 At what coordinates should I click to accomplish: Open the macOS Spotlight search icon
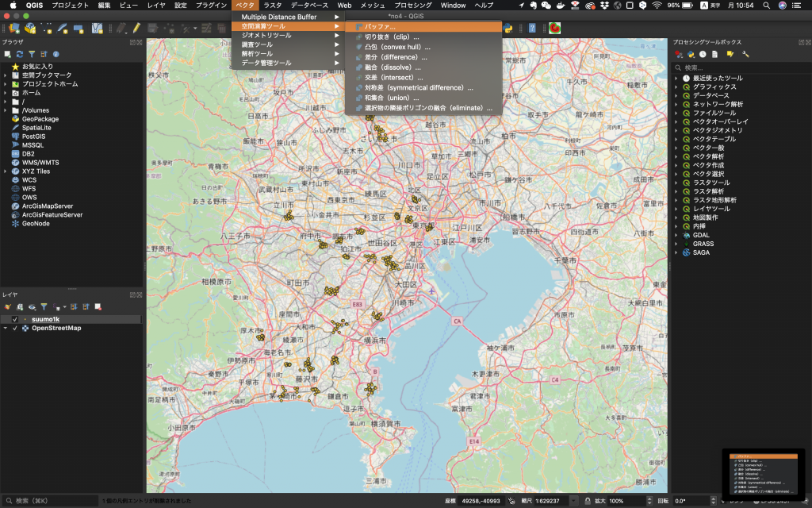point(767,6)
